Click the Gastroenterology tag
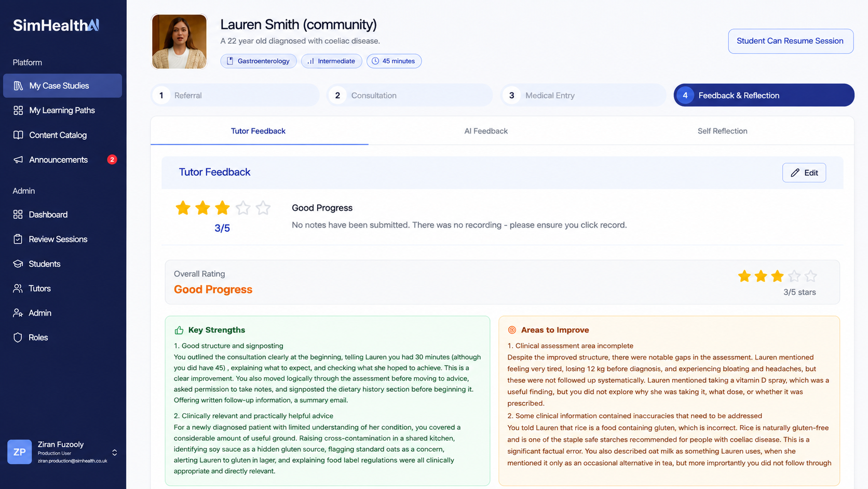The width and height of the screenshot is (868, 489). click(259, 61)
